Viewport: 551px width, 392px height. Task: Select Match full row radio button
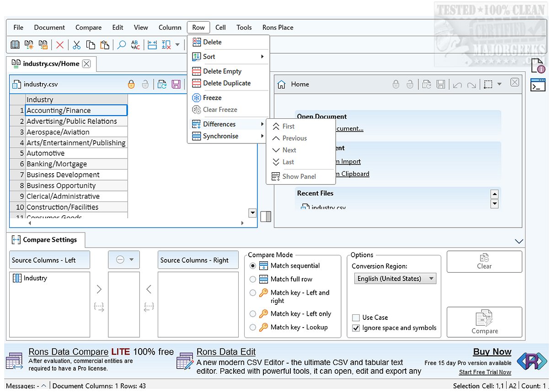[253, 279]
